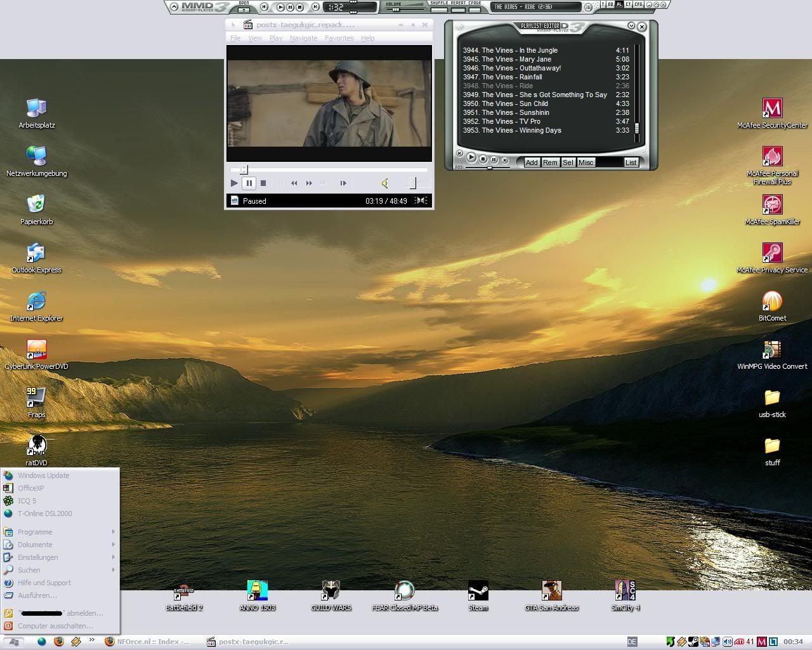
Task: Click the mute speaker icon in video player
Action: pos(384,183)
